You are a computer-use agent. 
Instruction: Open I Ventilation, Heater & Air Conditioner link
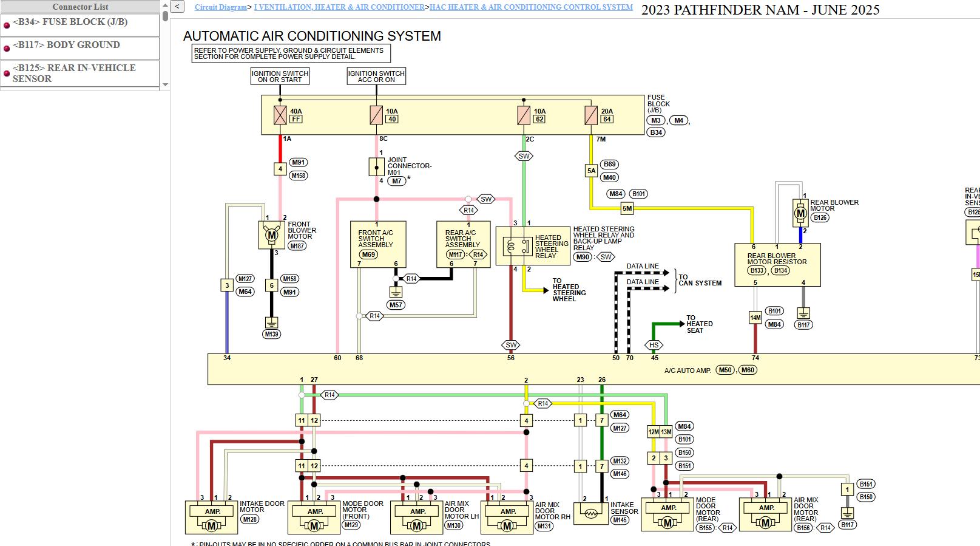[339, 7]
